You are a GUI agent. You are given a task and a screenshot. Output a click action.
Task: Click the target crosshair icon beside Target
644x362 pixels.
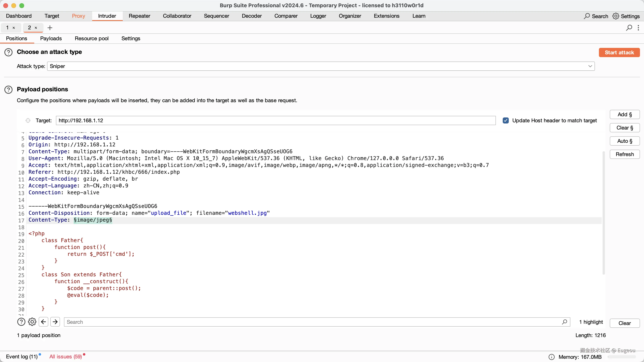(x=28, y=121)
